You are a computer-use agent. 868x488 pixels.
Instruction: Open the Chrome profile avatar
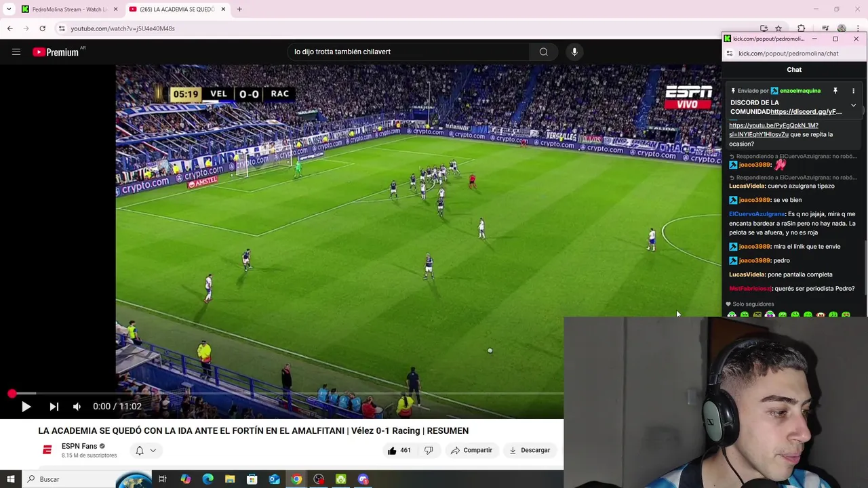[x=842, y=28]
